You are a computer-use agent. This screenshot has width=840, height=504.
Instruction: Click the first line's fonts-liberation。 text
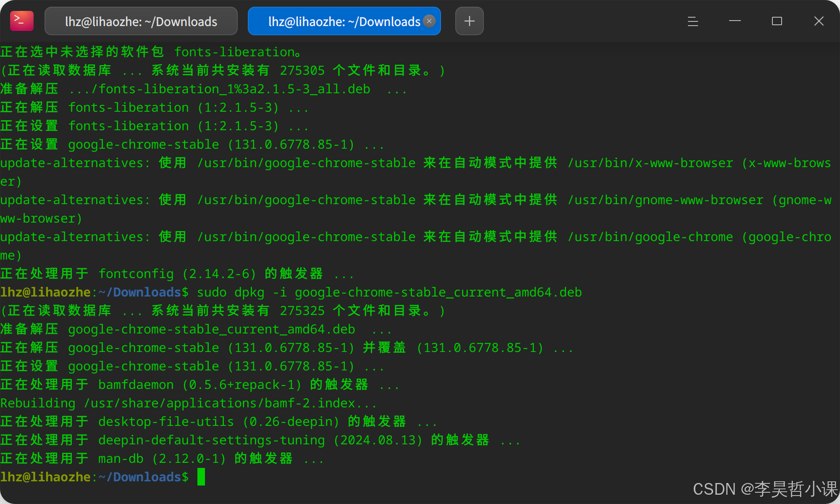point(238,52)
